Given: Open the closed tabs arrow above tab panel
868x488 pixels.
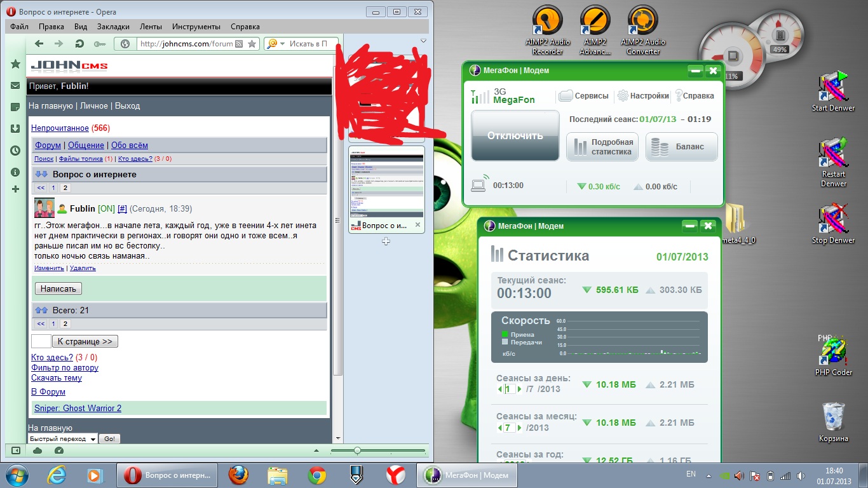Looking at the screenshot, I should point(424,41).
